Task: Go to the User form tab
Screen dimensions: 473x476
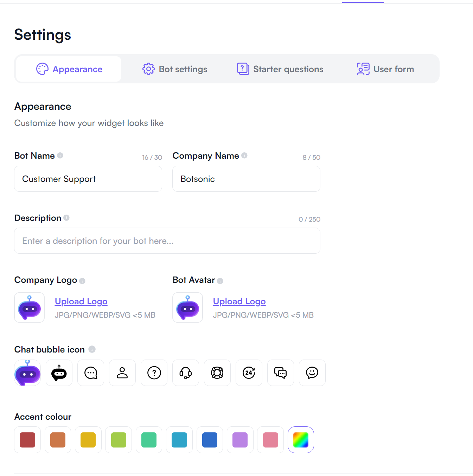Action: (x=385, y=69)
